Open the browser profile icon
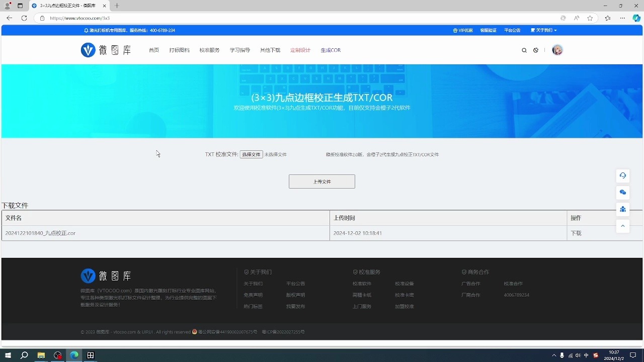Viewport: 644px width, 362px height. (x=8, y=6)
